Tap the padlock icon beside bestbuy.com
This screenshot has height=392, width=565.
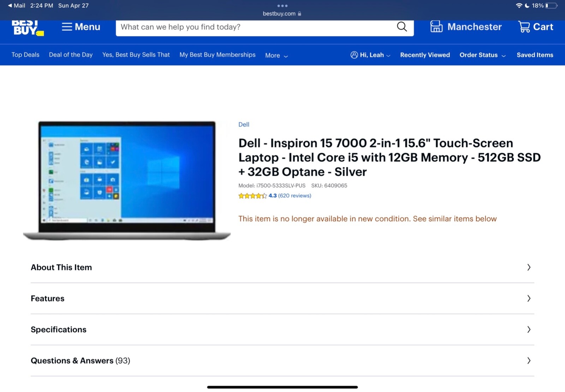click(299, 14)
